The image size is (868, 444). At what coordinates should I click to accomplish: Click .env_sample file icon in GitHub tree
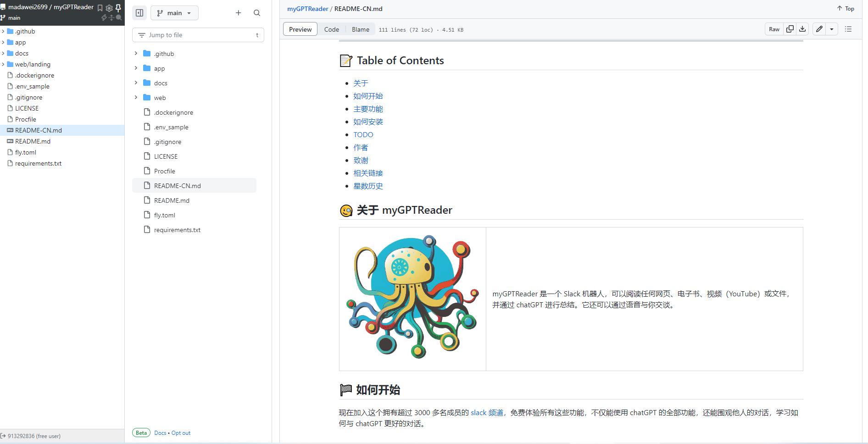pos(147,127)
